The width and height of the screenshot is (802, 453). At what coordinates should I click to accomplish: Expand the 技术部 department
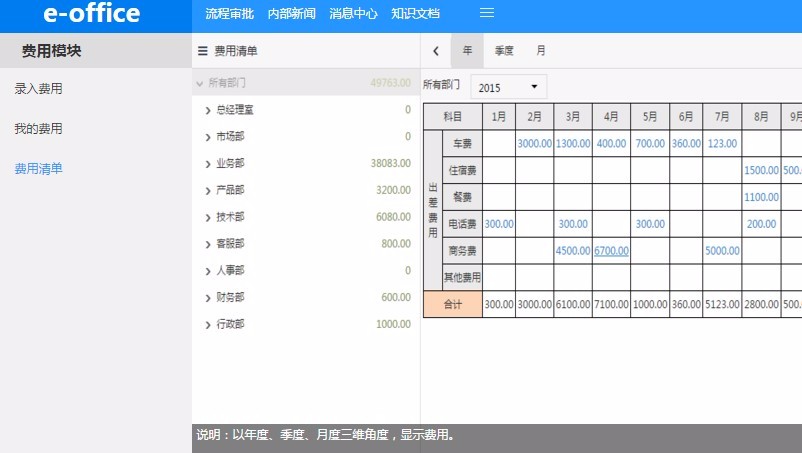(208, 217)
